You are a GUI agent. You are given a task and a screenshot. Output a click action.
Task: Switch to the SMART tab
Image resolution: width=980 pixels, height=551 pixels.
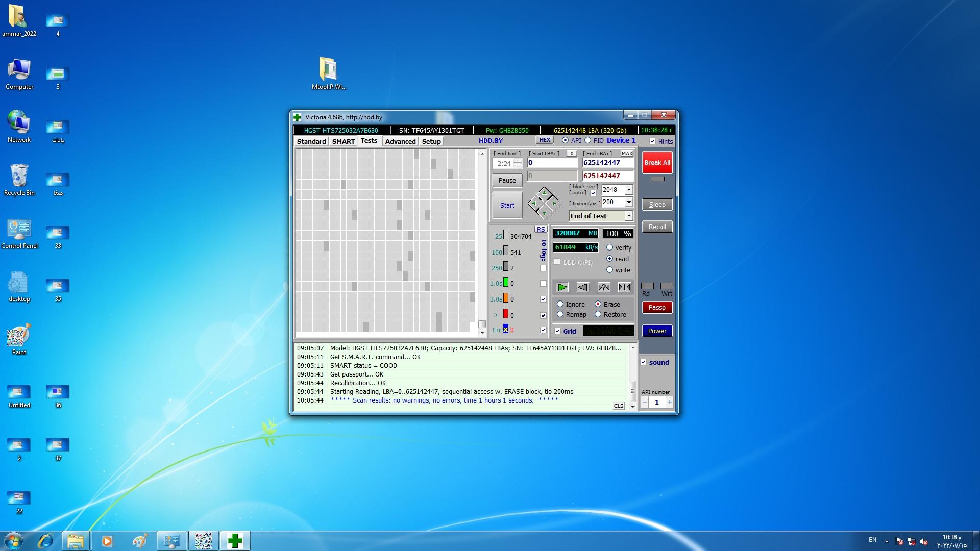(x=343, y=141)
